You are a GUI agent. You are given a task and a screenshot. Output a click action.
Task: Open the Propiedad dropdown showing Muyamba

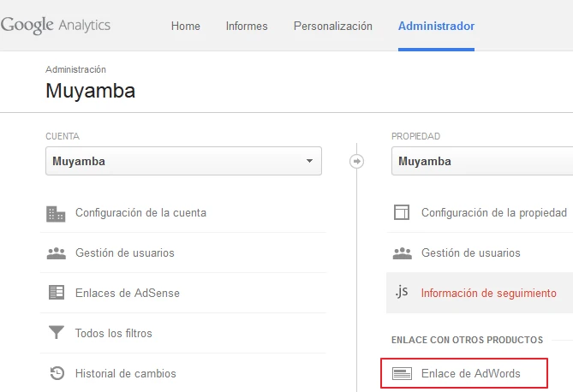482,161
